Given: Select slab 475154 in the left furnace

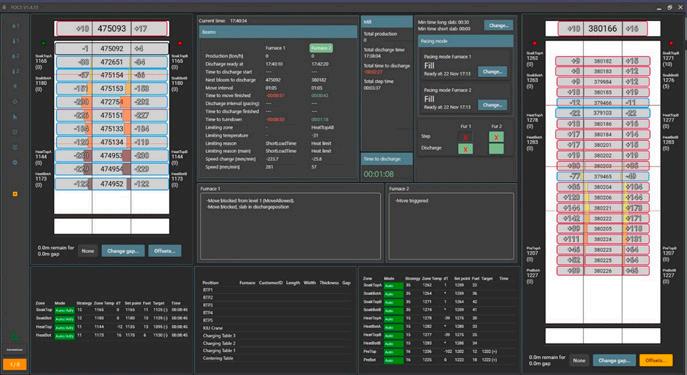Looking at the screenshot, I should 112,75.
